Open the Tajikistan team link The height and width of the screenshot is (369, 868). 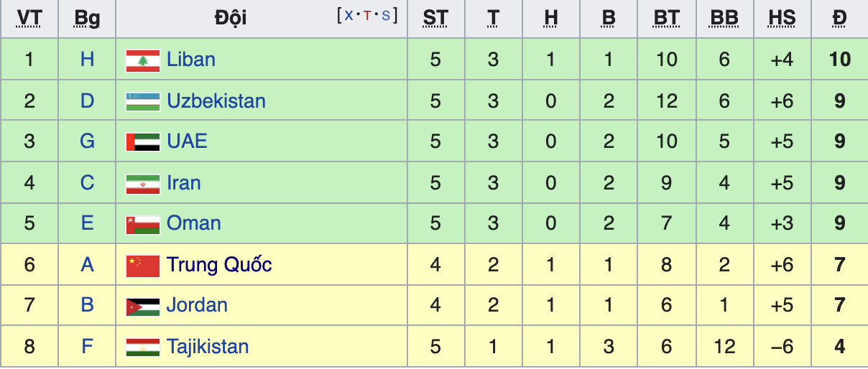[208, 347]
